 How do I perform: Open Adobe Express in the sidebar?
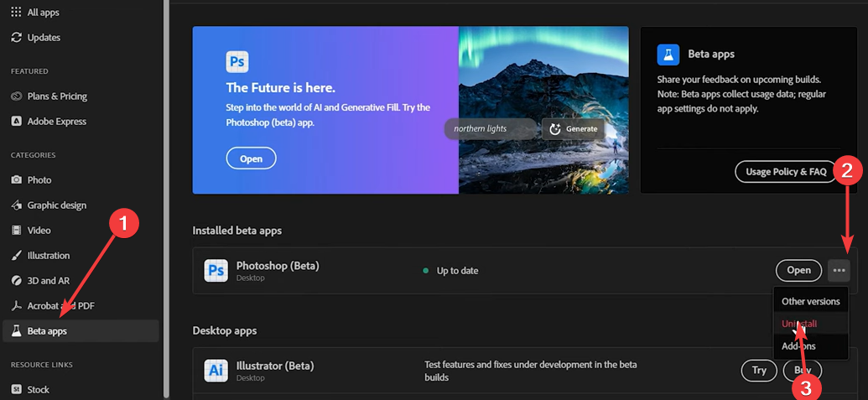pyautogui.click(x=48, y=121)
